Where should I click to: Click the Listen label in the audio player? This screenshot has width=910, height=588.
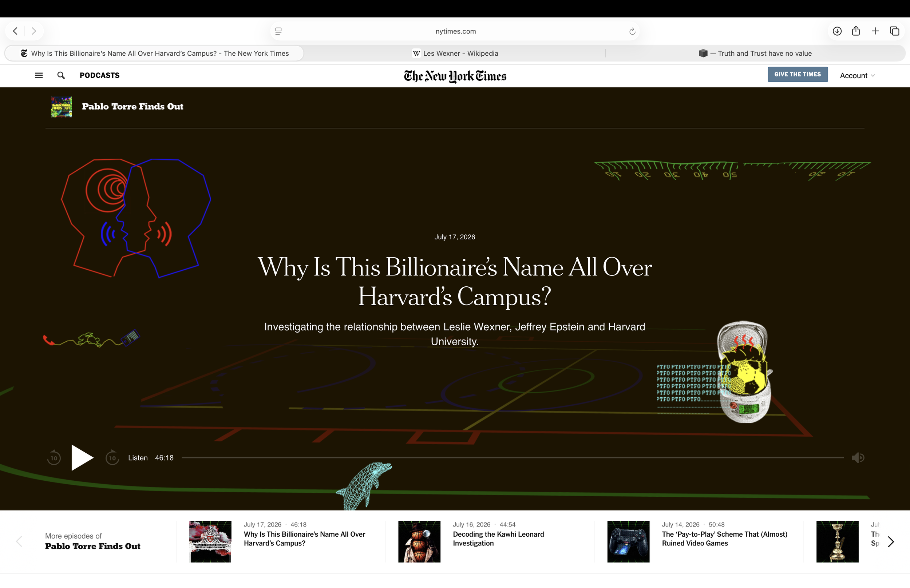138,458
